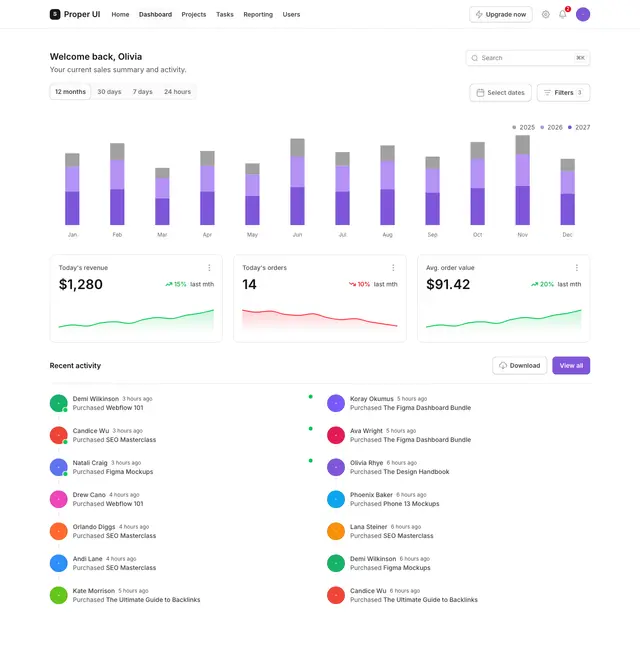Click Candice Wu's avatar for Ultimate Guide to Backlinks
640x647 pixels.
coord(336,595)
